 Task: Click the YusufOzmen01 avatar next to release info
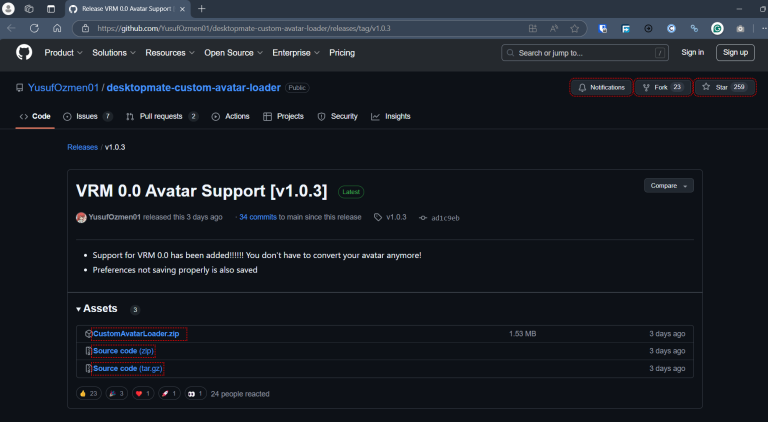(x=81, y=217)
